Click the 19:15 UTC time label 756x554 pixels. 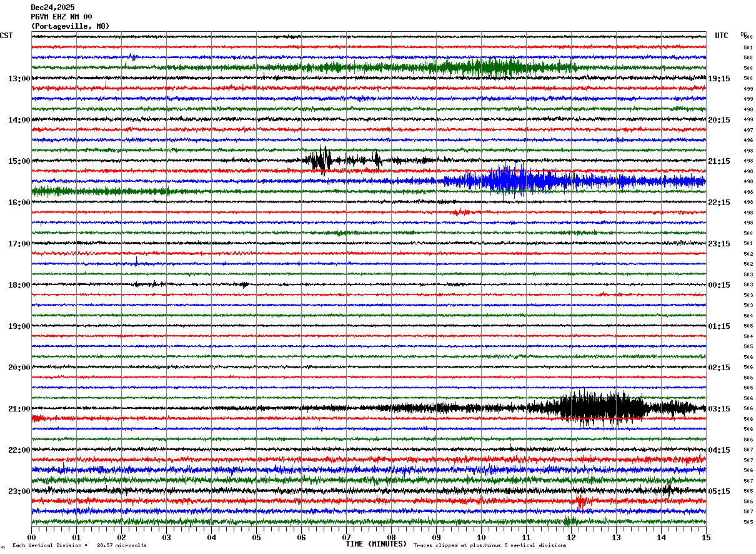point(719,79)
